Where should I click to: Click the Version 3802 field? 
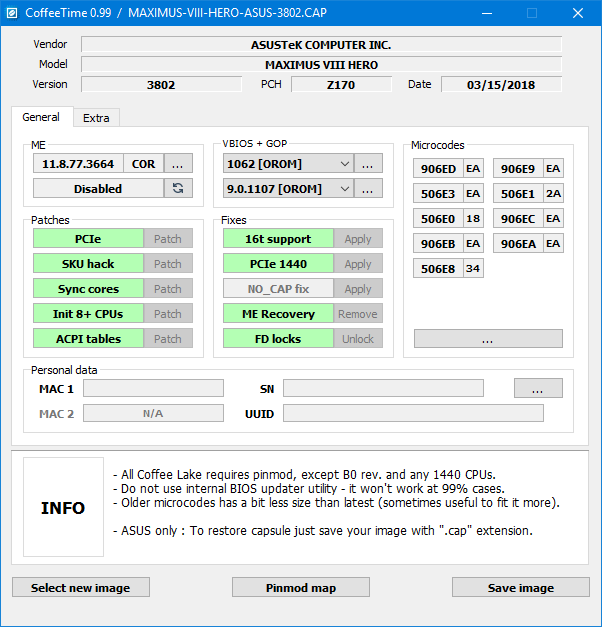(161, 84)
